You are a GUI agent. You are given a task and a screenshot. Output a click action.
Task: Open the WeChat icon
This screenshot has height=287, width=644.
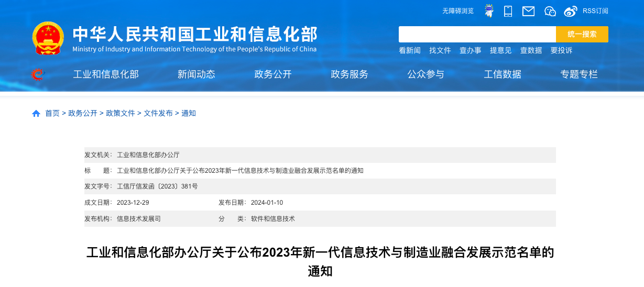pyautogui.click(x=550, y=11)
